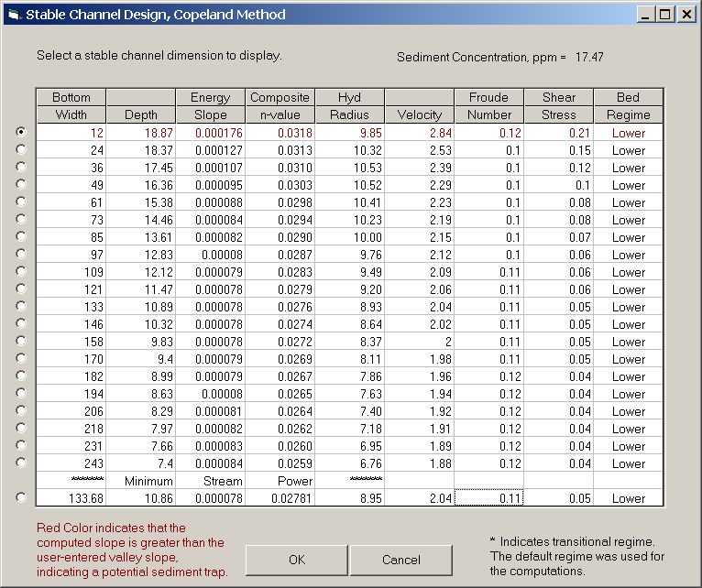Select the radio button for width 146
The width and height of the screenshot is (702, 588).
[21, 323]
